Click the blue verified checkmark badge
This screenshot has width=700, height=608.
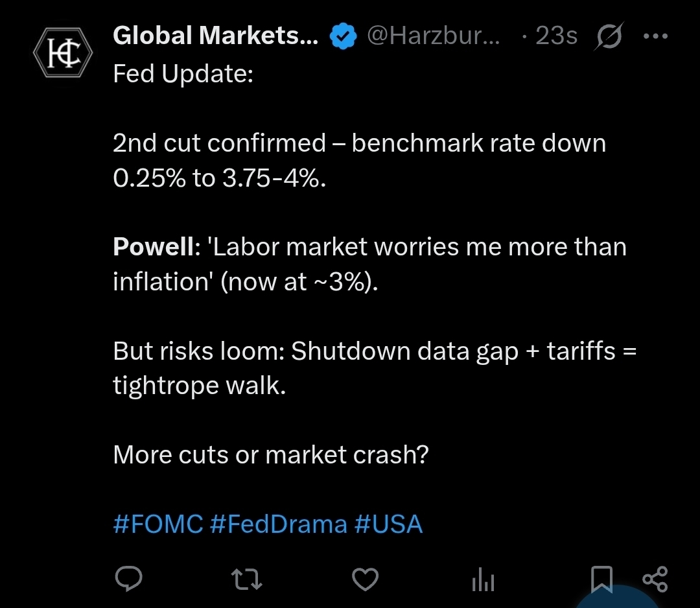[343, 37]
